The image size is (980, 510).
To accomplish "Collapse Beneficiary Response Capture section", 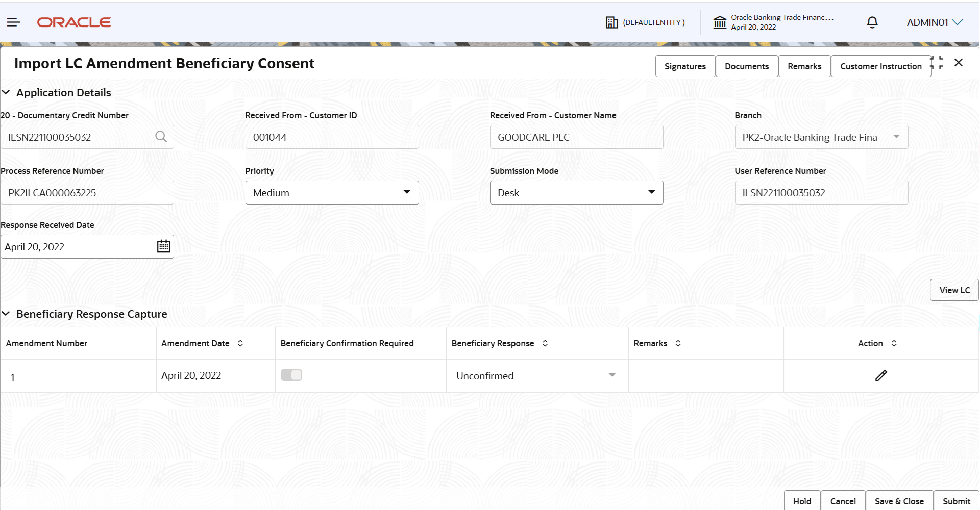I will (x=6, y=314).
